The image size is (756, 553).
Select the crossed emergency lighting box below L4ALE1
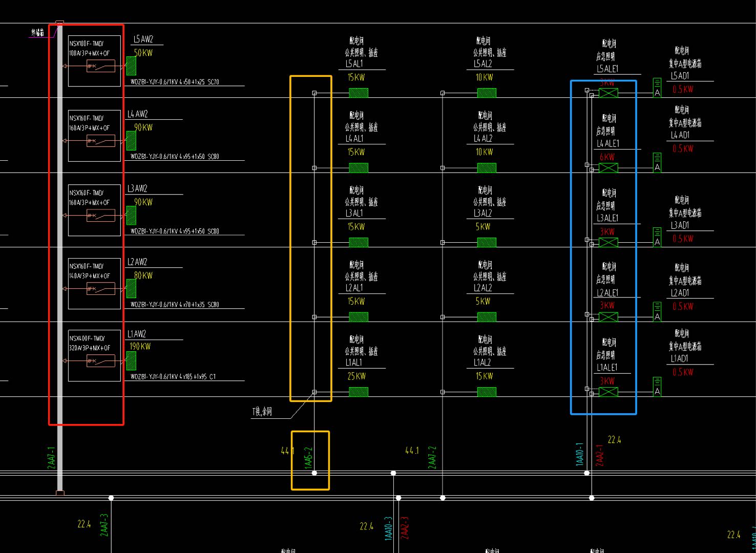(608, 167)
